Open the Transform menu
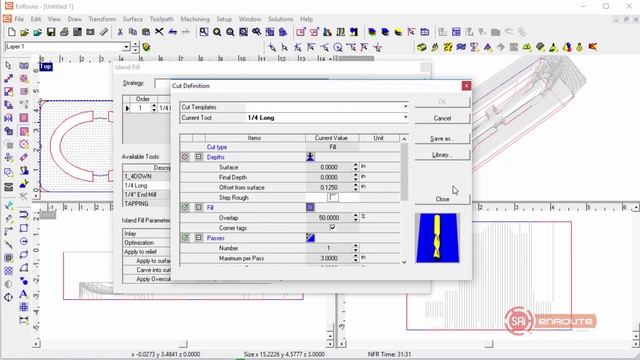The height and width of the screenshot is (360, 640). (102, 19)
